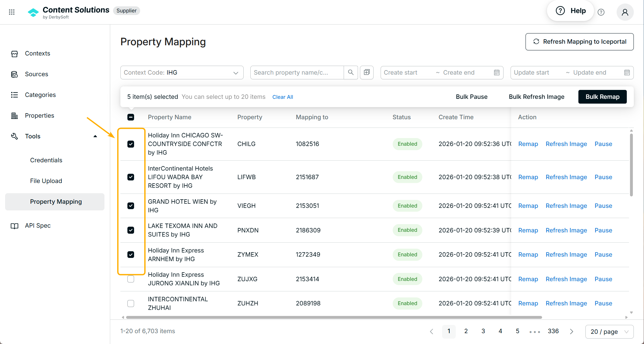Jump ahead via pagination ellipsis
Screen dimensions: 644x344
click(x=535, y=332)
